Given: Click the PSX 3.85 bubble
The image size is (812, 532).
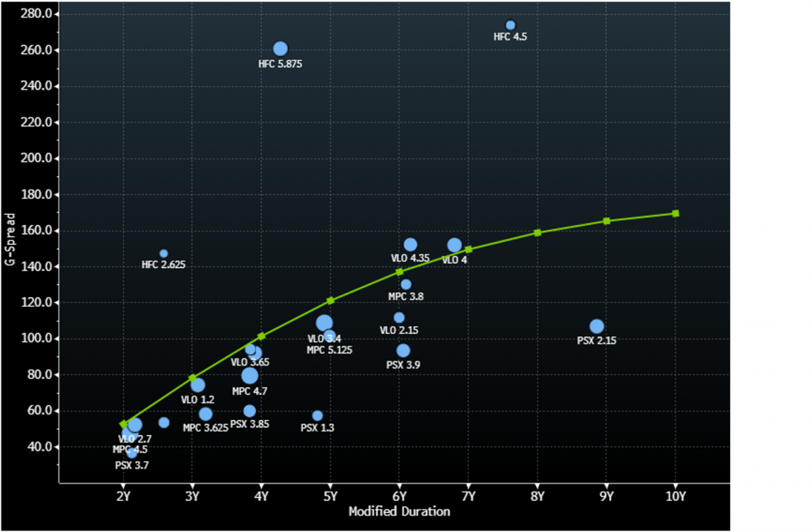Looking at the screenshot, I should tap(250, 411).
